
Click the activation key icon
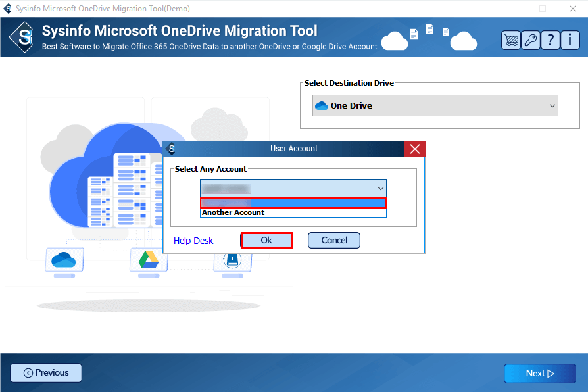coord(531,39)
